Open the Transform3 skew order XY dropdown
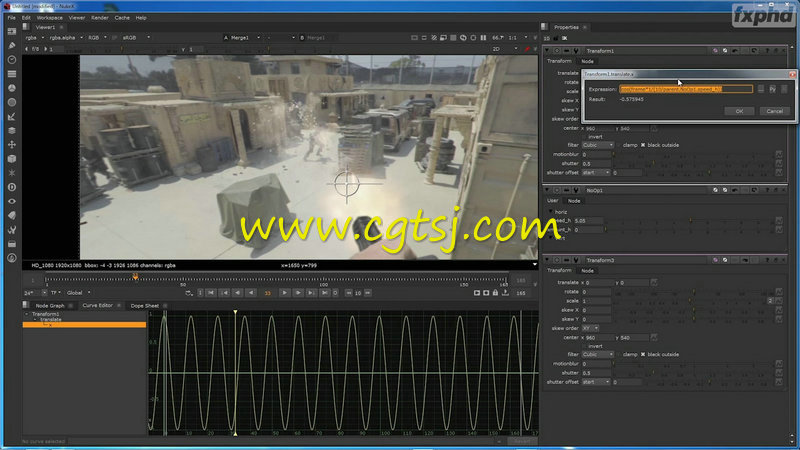800x450 pixels. pyautogui.click(x=590, y=329)
